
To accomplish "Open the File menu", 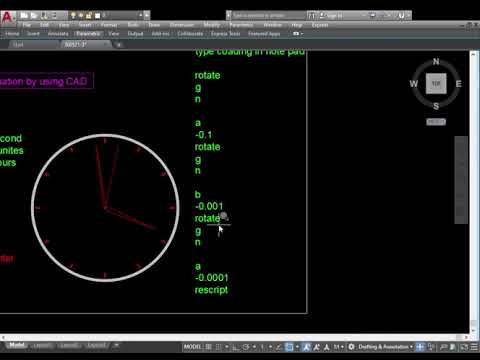I will (x=27, y=25).
